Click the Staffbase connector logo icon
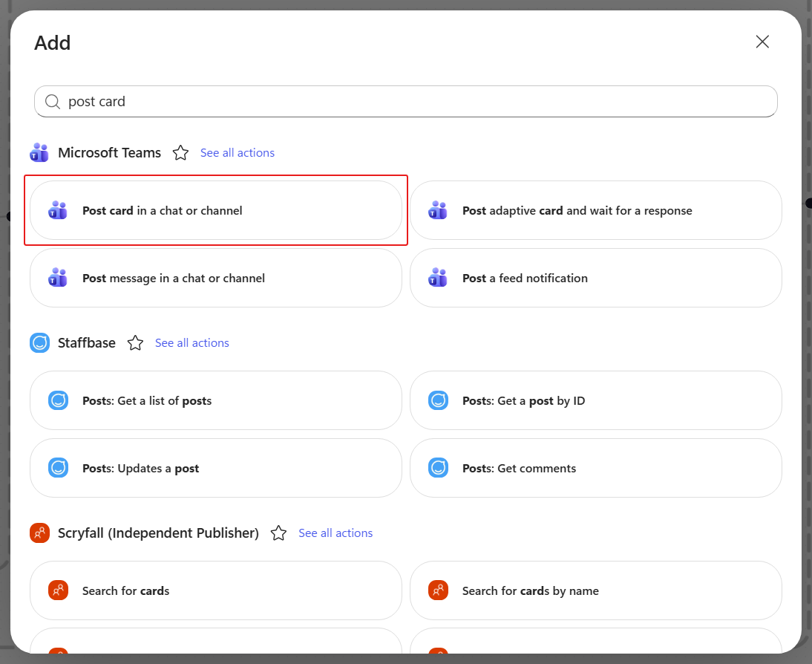The height and width of the screenshot is (664, 812). [39, 343]
